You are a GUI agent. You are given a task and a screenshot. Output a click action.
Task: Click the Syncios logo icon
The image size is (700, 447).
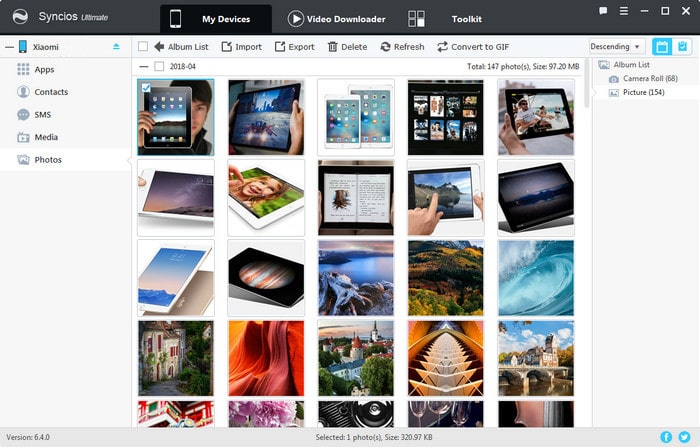point(20,17)
